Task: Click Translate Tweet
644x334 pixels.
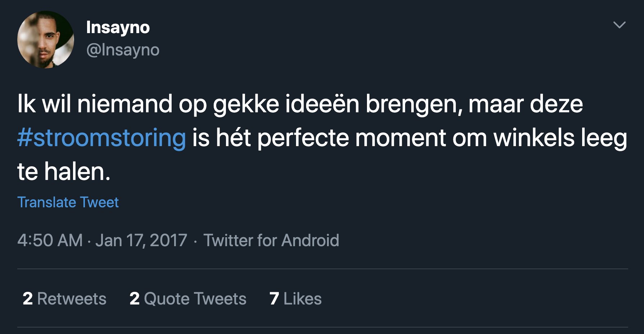Action: coord(68,202)
